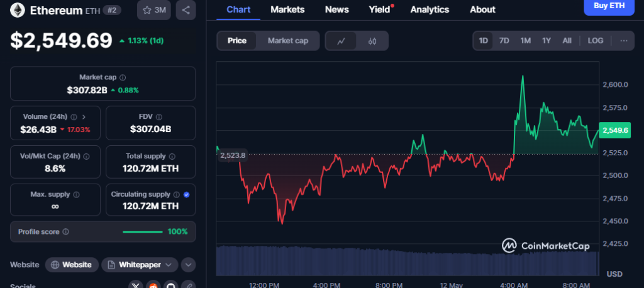This screenshot has height=288, width=644.
Task: Click the $2,549.69 price headline
Action: [61, 41]
